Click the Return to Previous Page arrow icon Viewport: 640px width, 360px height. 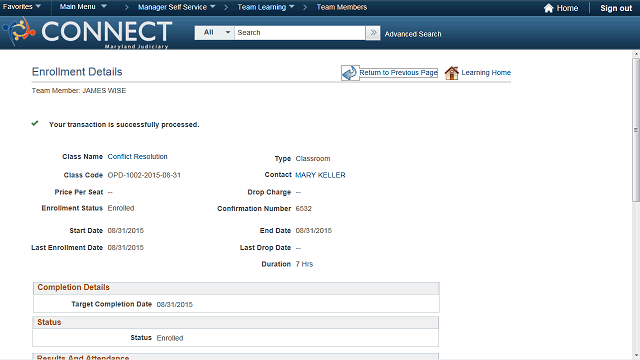click(350, 73)
